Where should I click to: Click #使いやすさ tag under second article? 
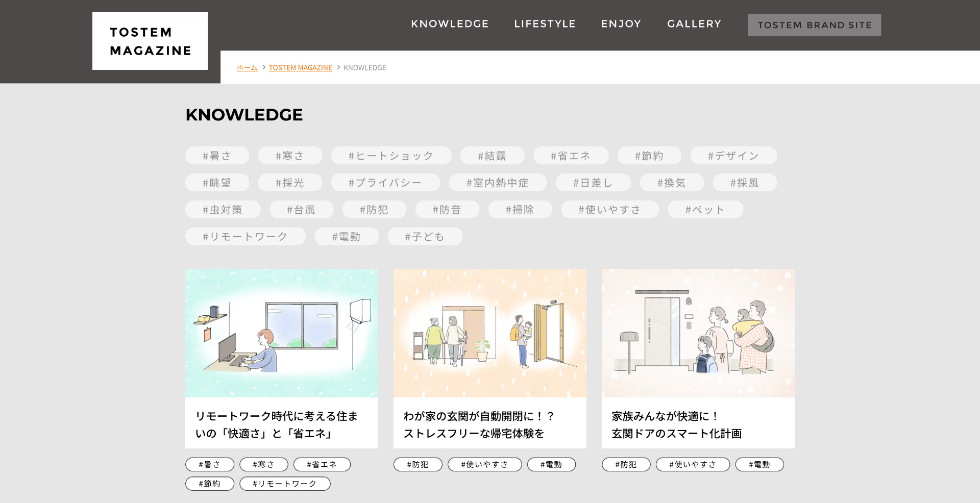[x=484, y=465]
